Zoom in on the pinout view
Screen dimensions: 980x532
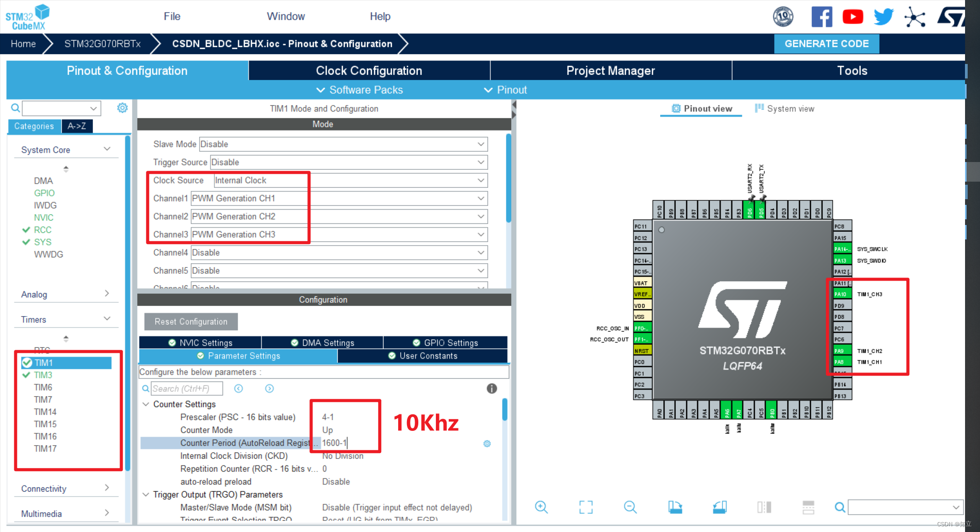click(541, 507)
